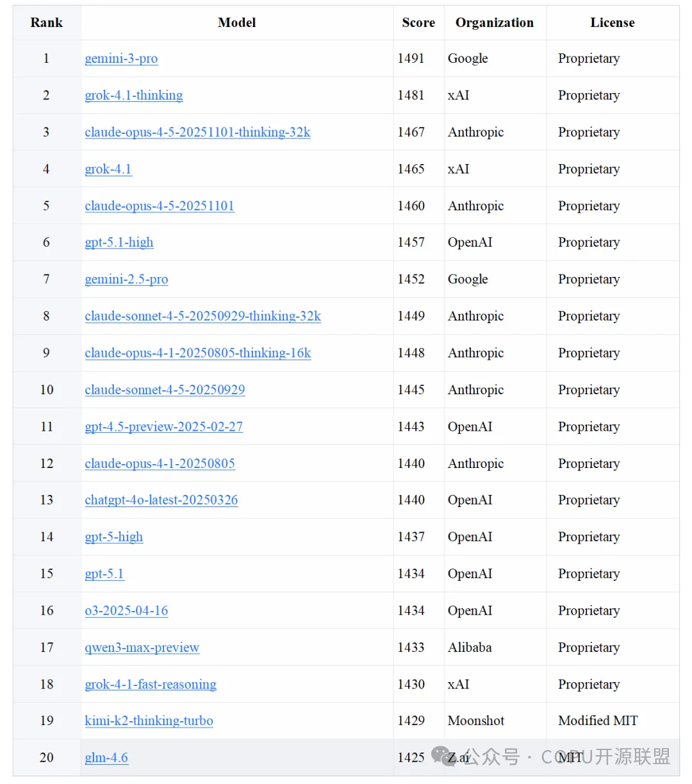Viewport: 692px width, 784px height.
Task: Click the qwen3-max-preview link
Action: pyautogui.click(x=142, y=647)
